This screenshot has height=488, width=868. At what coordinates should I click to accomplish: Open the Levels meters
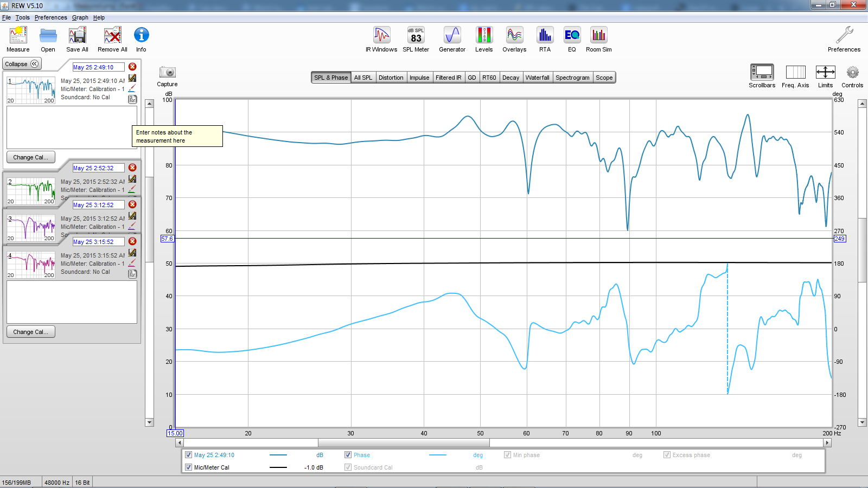pos(484,40)
